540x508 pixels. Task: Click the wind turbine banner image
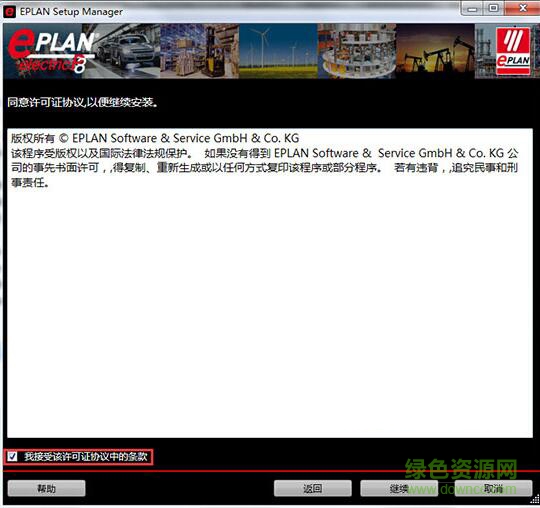coord(278,51)
